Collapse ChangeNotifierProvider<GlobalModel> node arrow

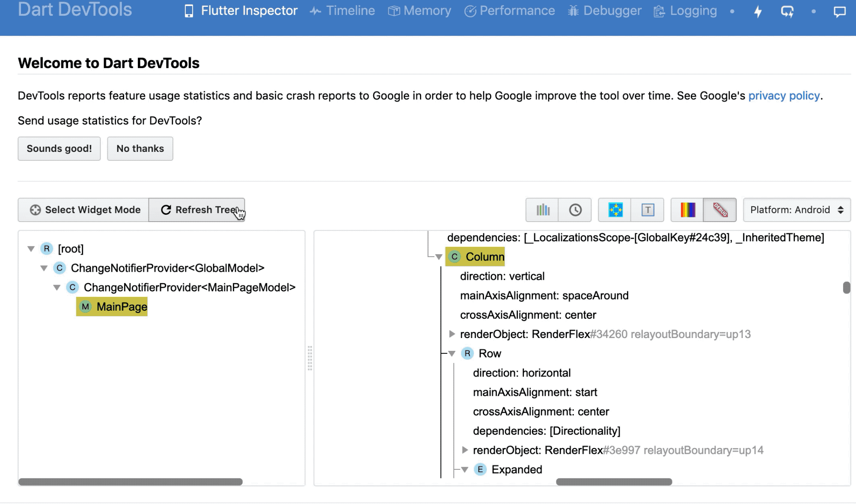point(44,268)
